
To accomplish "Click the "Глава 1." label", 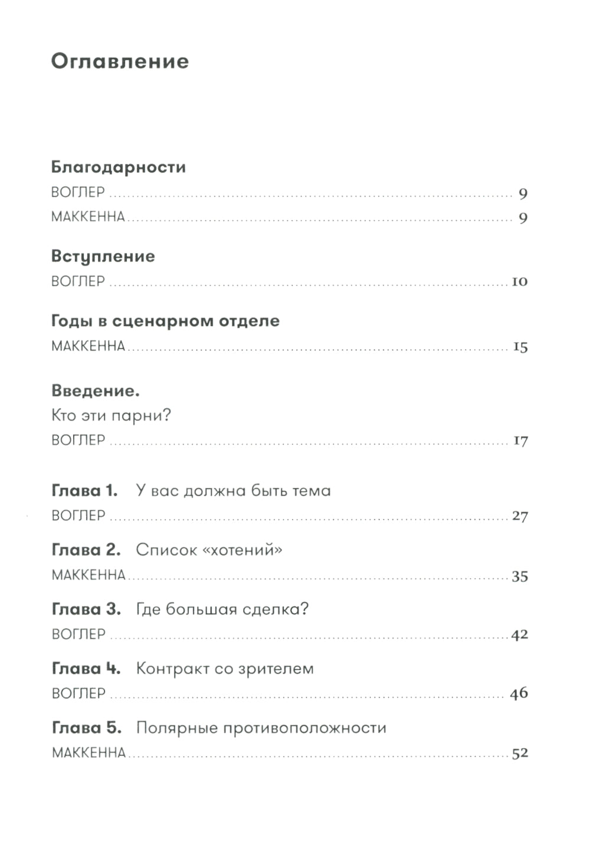I will click(85, 491).
